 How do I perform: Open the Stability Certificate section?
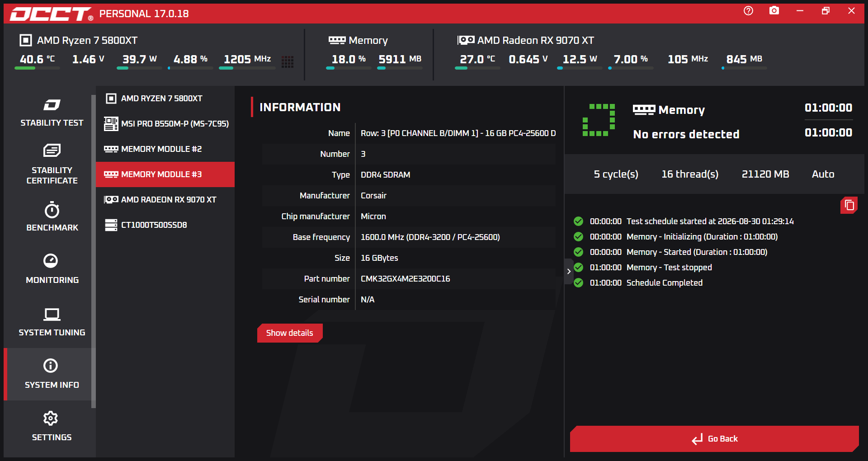point(52,165)
